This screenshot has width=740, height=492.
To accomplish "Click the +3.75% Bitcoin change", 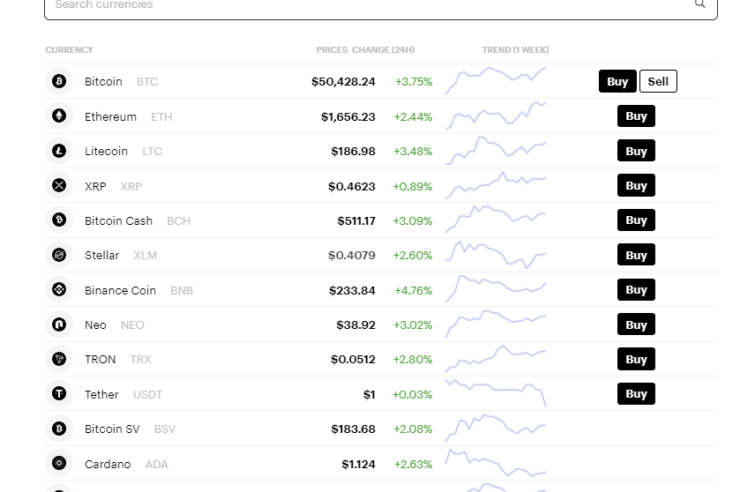I will tap(414, 82).
